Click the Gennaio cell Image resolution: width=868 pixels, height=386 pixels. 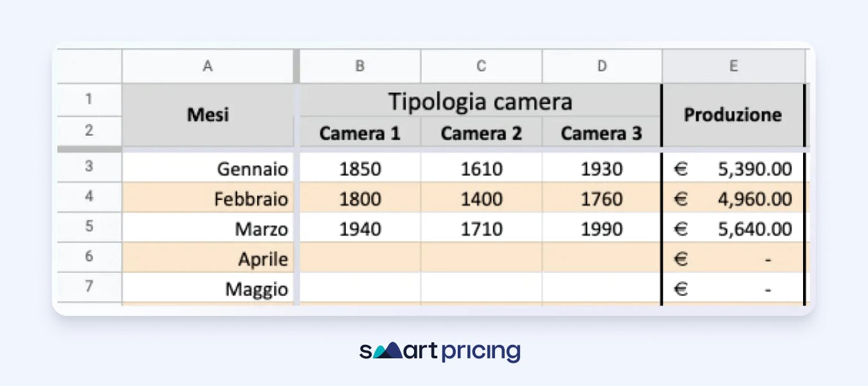[207, 169]
